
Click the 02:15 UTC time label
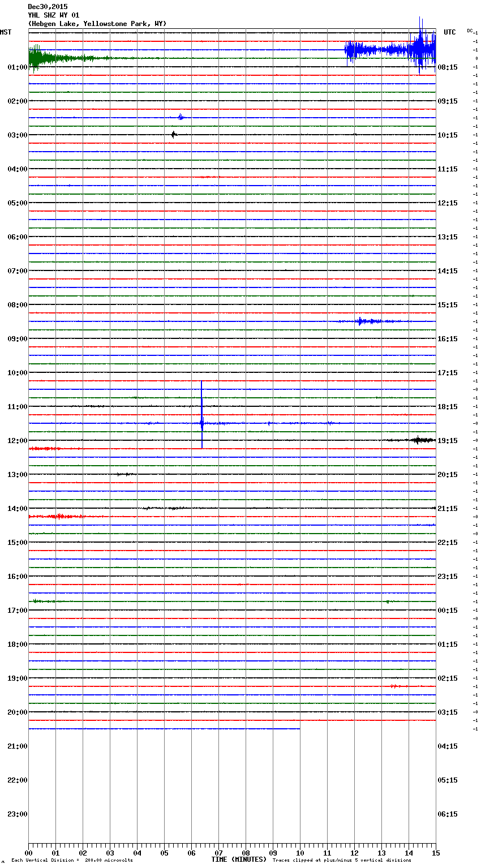448,678
